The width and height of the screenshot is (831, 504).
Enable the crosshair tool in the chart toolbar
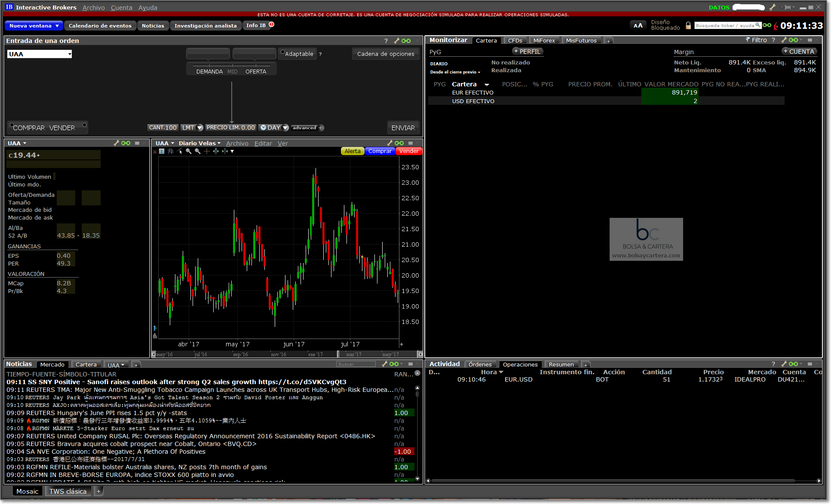coord(207,151)
